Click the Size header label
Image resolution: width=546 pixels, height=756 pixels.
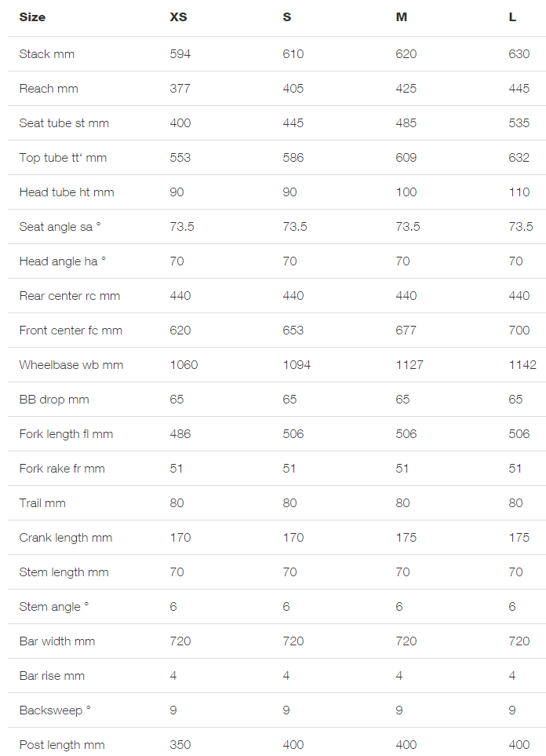pos(32,16)
